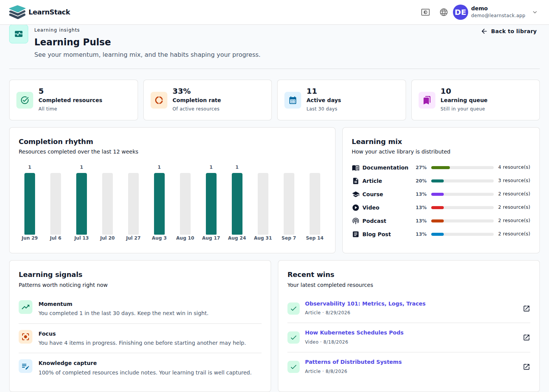Viewport: 549px width, 392px height.
Task: Open Observability 101 in external tab icon
Action: (x=527, y=309)
